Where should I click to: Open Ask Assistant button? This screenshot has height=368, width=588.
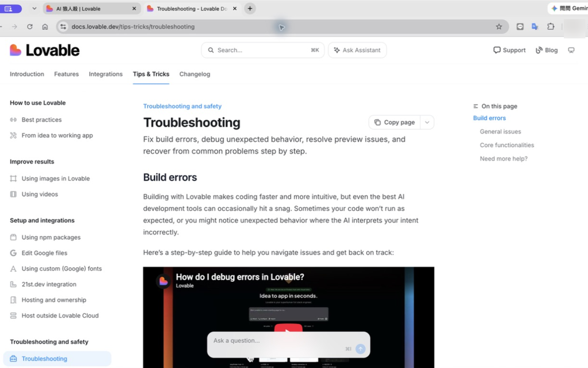(357, 50)
